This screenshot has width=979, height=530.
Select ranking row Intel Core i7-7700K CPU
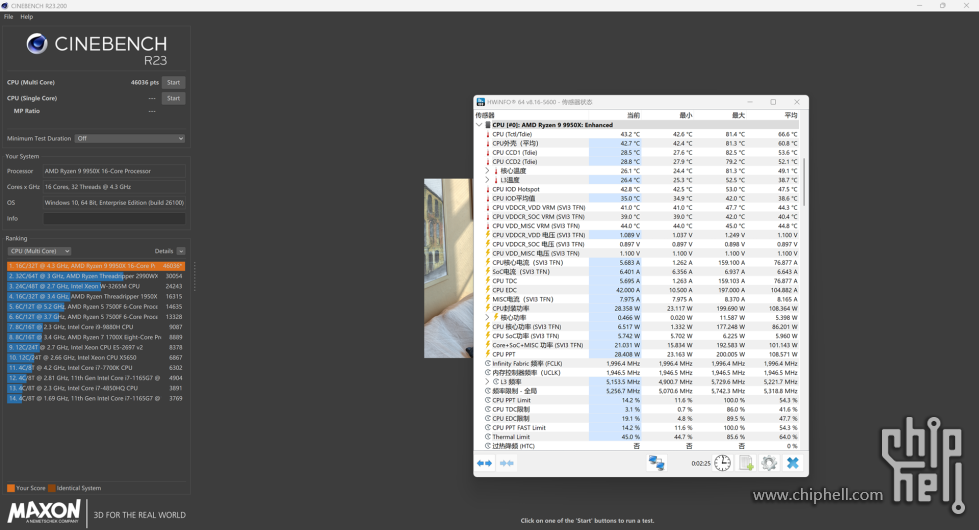(x=96, y=368)
